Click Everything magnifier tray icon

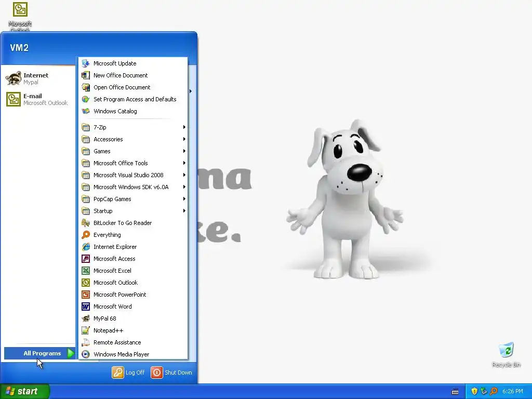tap(494, 391)
